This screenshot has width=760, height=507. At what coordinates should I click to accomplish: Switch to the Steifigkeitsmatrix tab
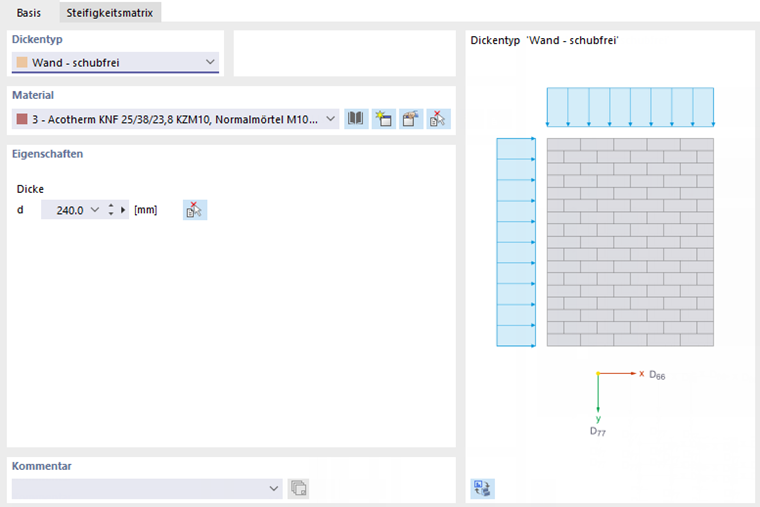[110, 13]
